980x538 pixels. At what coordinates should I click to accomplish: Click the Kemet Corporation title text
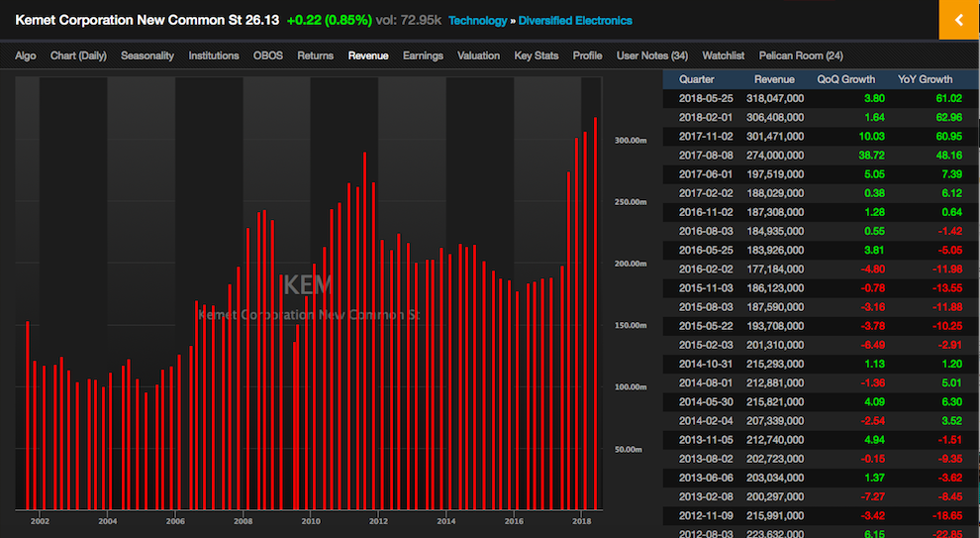[x=147, y=20]
